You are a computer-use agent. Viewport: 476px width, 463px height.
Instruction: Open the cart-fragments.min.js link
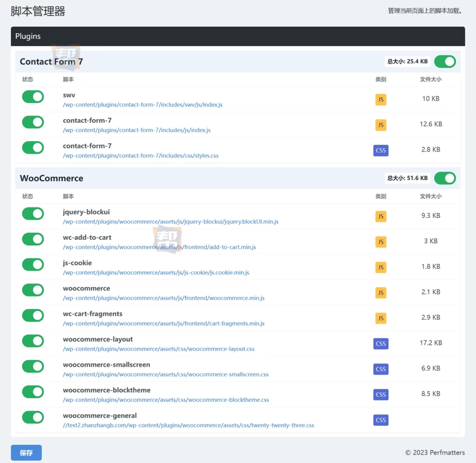pyautogui.click(x=164, y=323)
